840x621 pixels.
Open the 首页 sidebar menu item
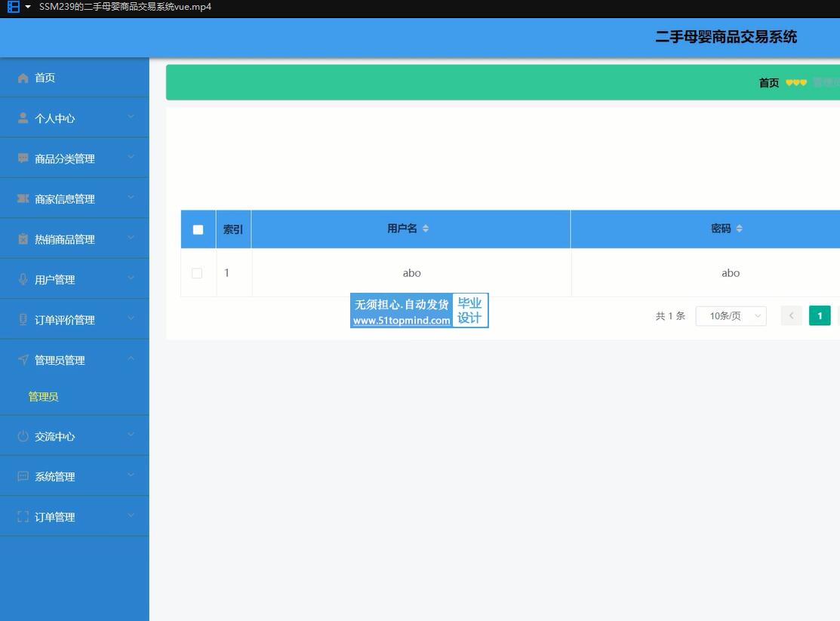(75, 78)
